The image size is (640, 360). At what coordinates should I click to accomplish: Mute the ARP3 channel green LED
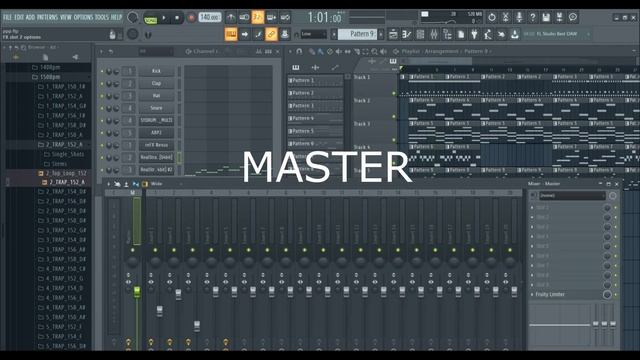pos(102,133)
